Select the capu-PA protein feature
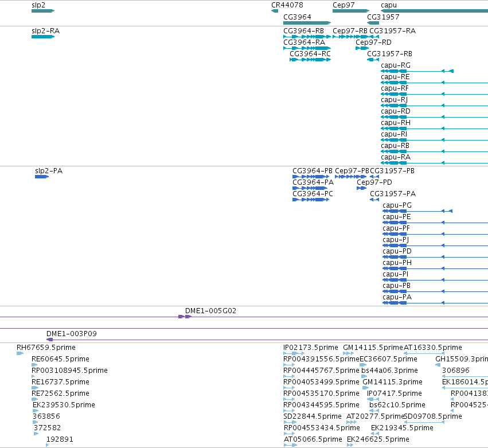The image size is (488, 448). point(435,303)
